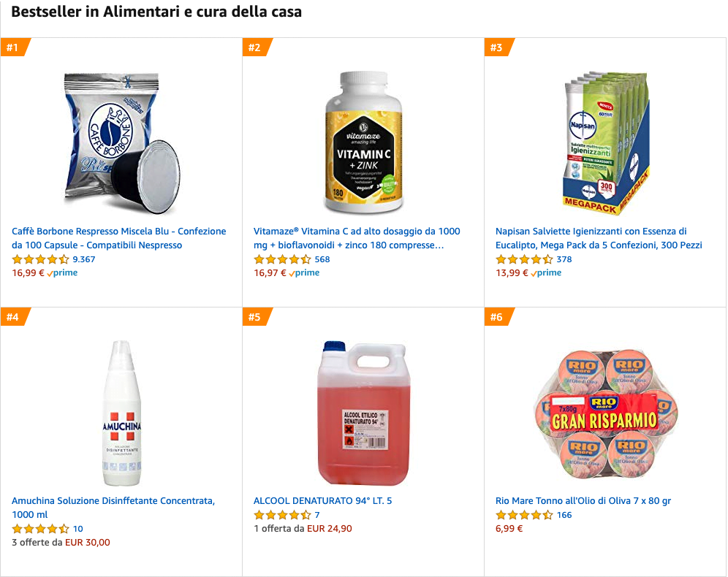Open the 9.367 reviews count link
Image resolution: width=728 pixels, height=577 pixels.
(x=84, y=259)
